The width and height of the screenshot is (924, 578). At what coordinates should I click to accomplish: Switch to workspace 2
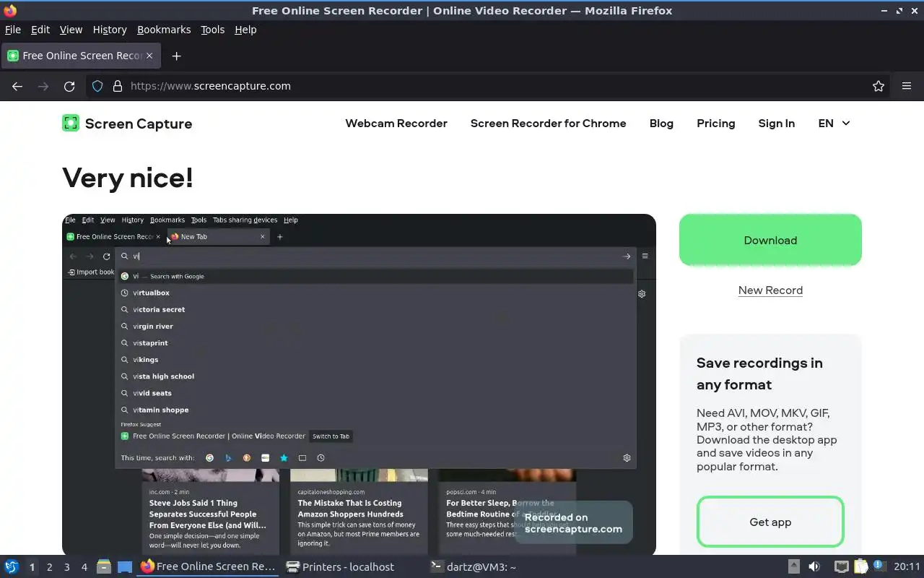click(x=49, y=567)
